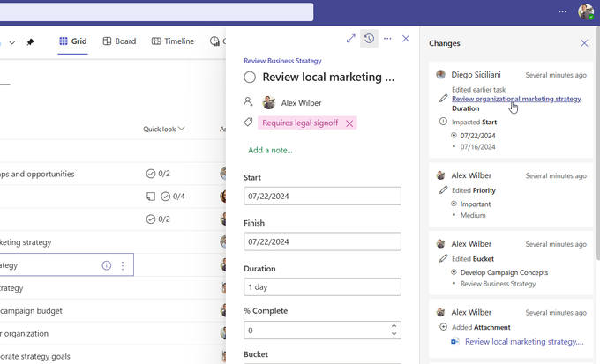This screenshot has height=364, width=600.
Task: Open task panel more options ellipsis
Action: 387,39
